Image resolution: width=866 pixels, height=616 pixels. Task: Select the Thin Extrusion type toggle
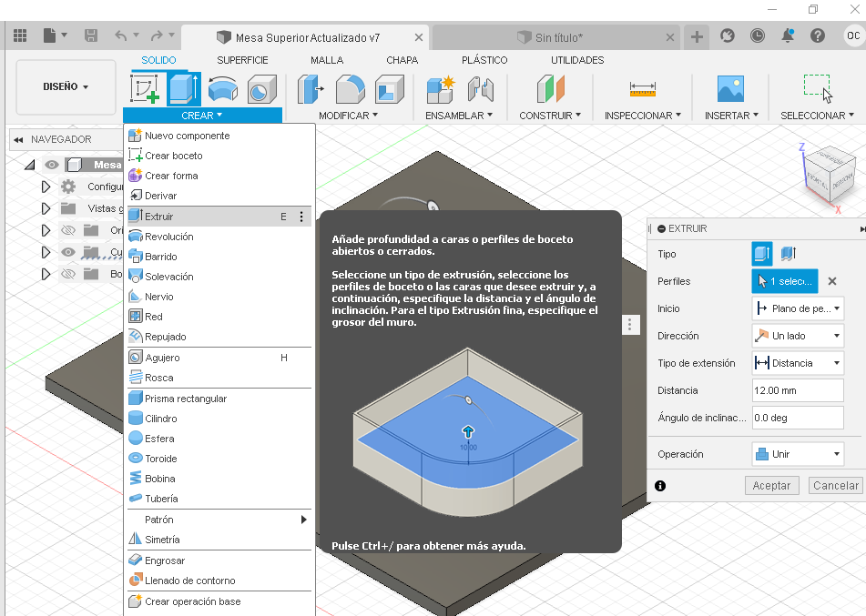coord(788,253)
